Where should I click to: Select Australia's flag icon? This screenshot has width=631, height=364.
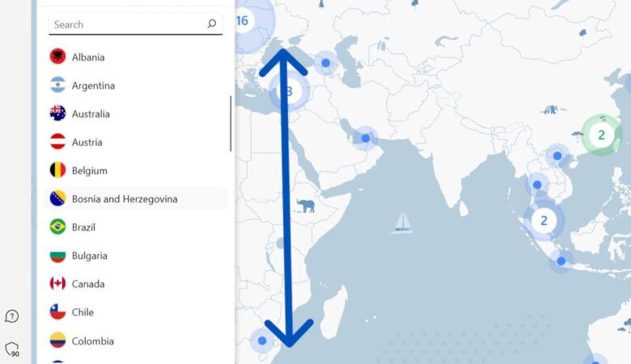click(x=57, y=113)
